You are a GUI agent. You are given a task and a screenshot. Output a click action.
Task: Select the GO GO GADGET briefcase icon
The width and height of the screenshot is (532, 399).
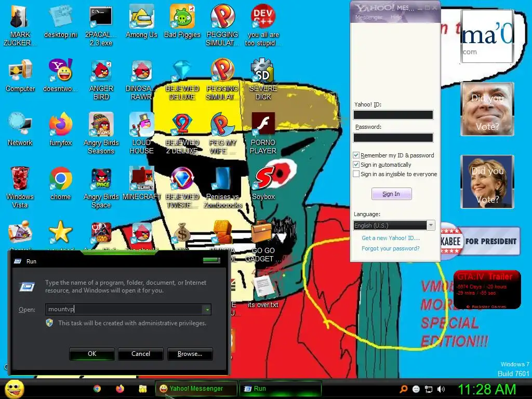263,241
